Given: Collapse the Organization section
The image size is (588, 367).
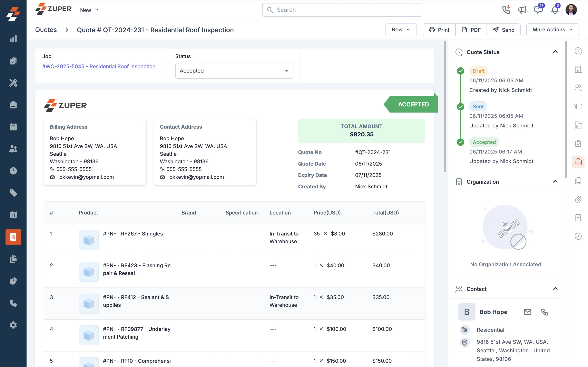Looking at the screenshot, I should point(555,181).
